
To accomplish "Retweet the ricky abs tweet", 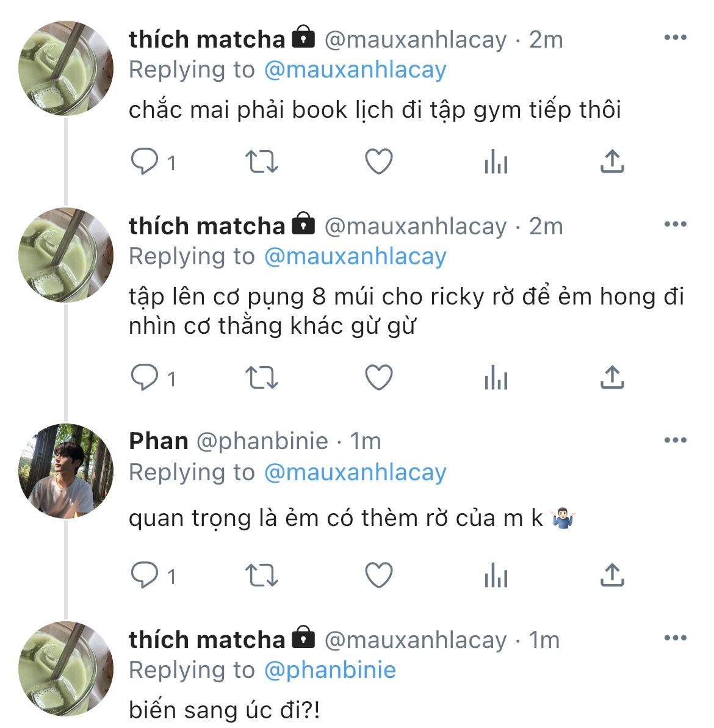I will 261,378.
